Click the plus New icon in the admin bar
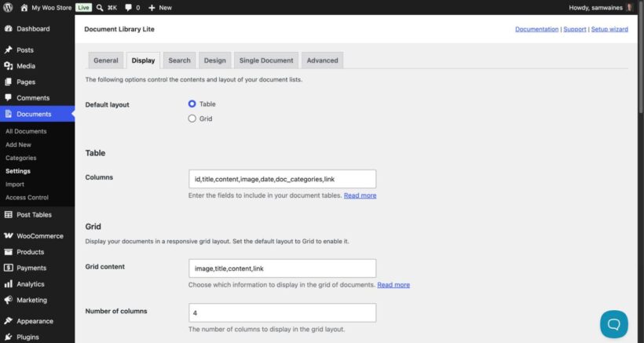The image size is (644, 343). pyautogui.click(x=152, y=7)
